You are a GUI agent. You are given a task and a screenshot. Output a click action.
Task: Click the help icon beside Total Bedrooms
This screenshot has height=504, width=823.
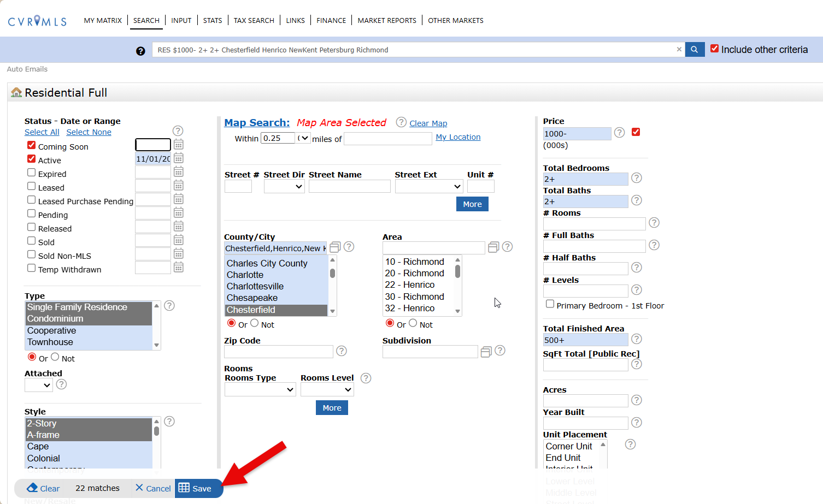[636, 178]
